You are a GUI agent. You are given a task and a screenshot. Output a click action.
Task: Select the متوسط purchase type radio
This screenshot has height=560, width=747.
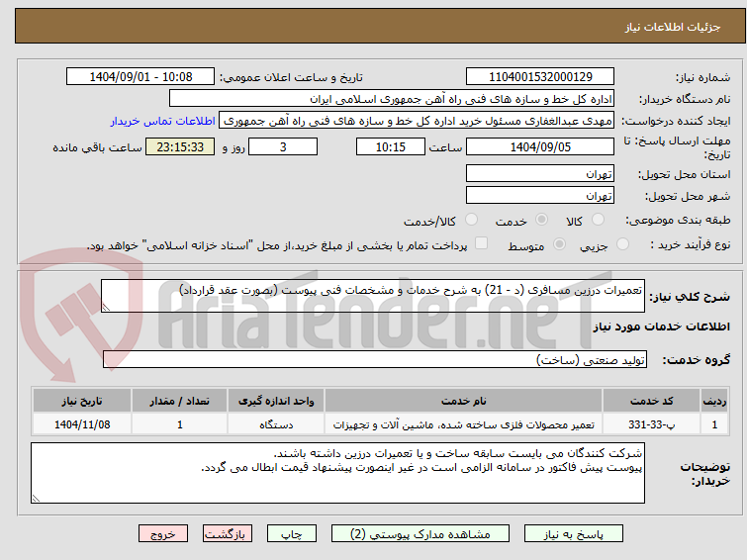pyautogui.click(x=559, y=244)
